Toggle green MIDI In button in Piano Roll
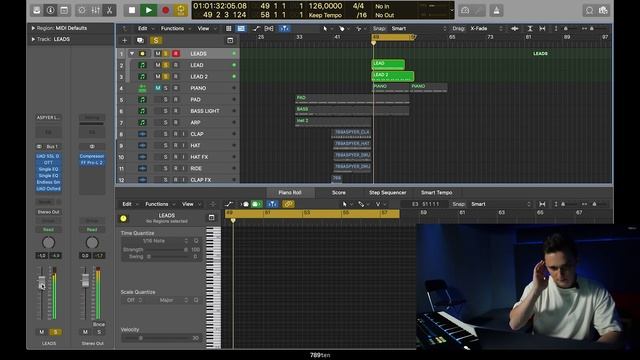The height and width of the screenshot is (360, 640). coord(256,204)
